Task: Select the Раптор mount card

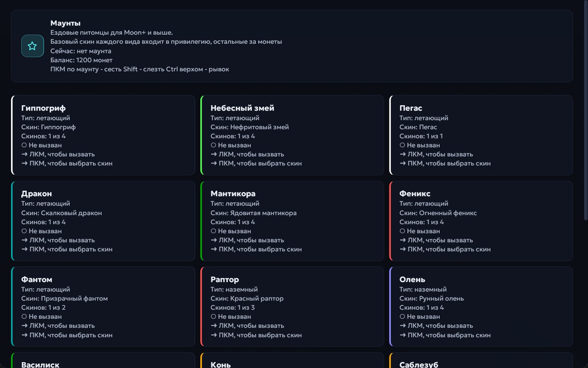Action: pyautogui.click(x=292, y=307)
